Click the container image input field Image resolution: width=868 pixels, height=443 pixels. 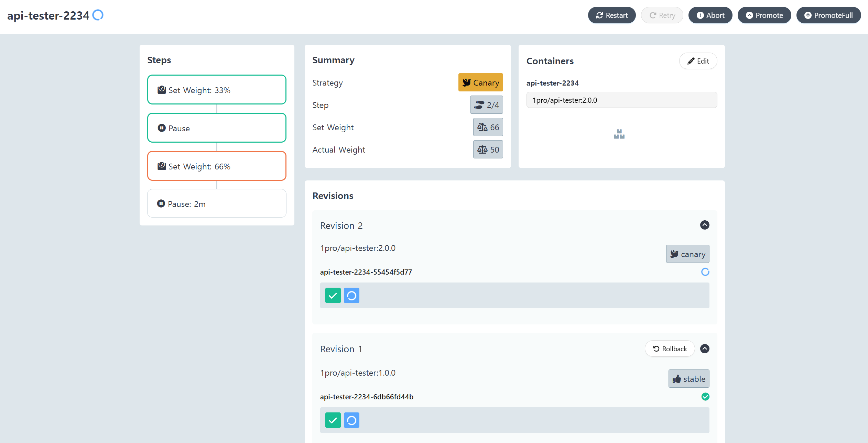(621, 100)
